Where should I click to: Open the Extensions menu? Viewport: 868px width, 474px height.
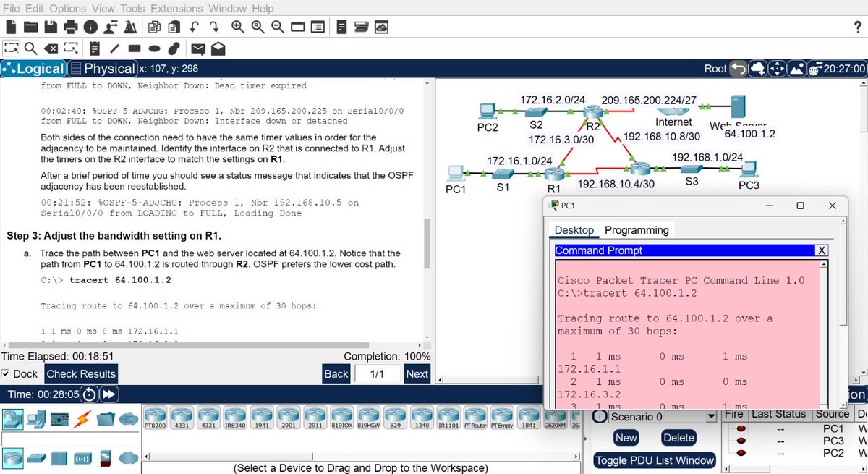(x=176, y=8)
